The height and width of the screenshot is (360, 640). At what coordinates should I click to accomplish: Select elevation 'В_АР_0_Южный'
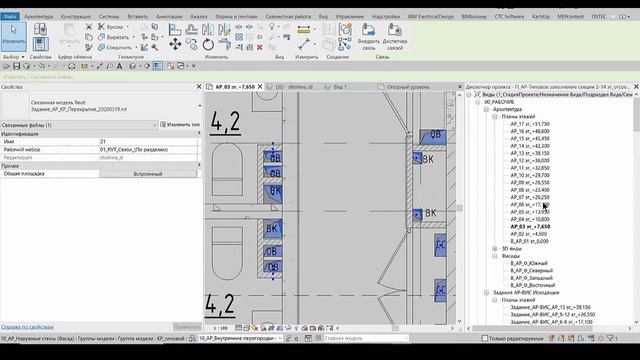click(x=529, y=264)
